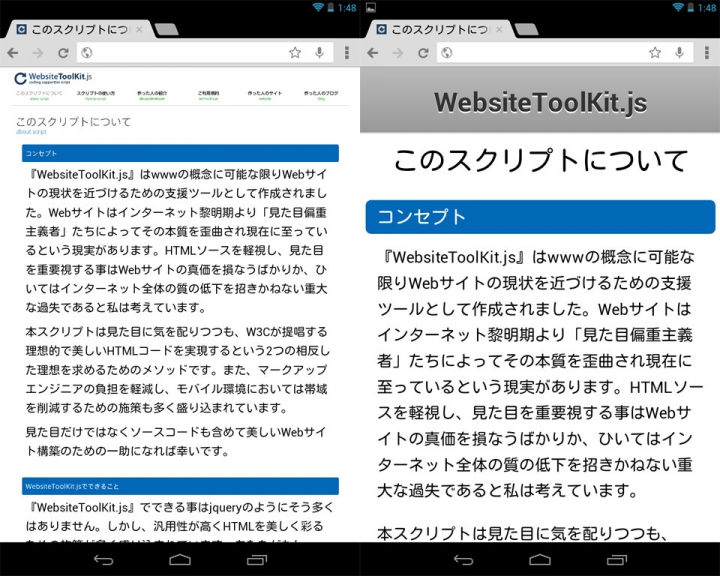Open a new tab in right browser
720x576 pixels.
click(526, 29)
